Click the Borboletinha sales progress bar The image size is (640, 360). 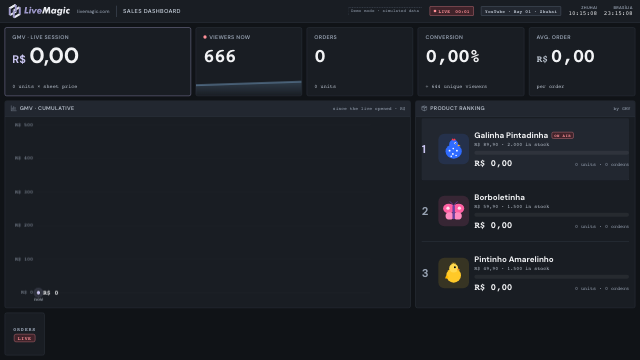(551, 215)
